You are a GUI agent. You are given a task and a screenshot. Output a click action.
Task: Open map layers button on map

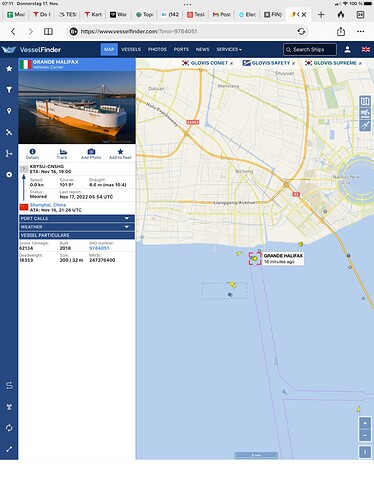[x=365, y=101]
